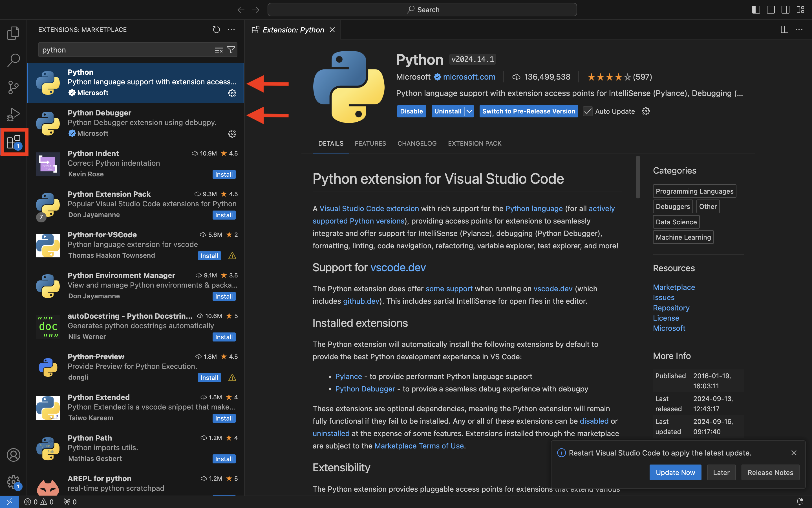The image size is (812, 508).
Task: Click the star rating for Python extension
Action: click(x=619, y=77)
